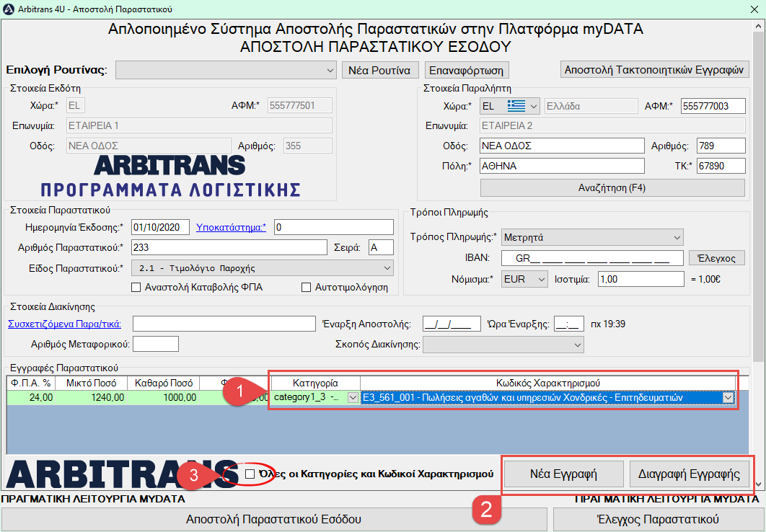Screen dimensions: 766x532
Task: Click the Αριθμός Μεταφορικού field
Action: tap(156, 344)
